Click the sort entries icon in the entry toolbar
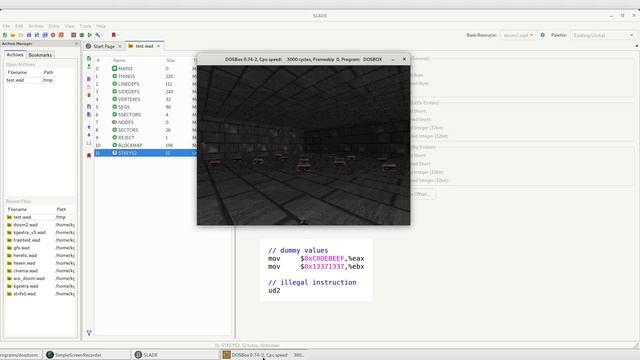 pyautogui.click(x=89, y=143)
